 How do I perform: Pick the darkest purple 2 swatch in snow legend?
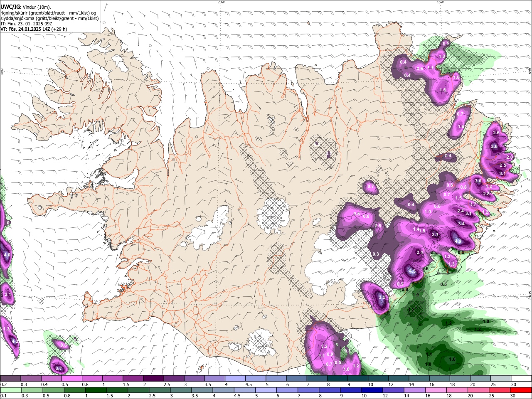tap(153, 379)
